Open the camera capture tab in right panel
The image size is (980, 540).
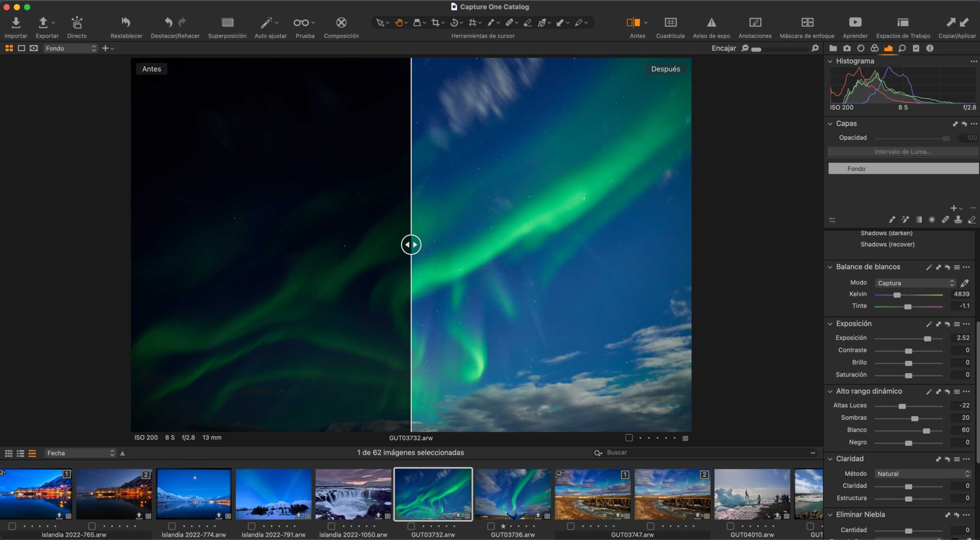pos(847,48)
